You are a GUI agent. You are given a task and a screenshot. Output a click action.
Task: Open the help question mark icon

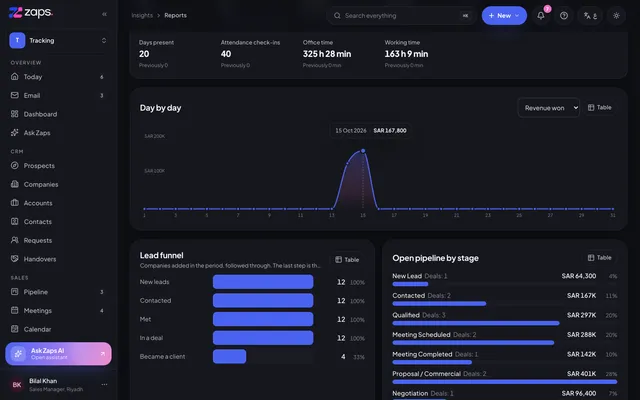[x=564, y=16]
